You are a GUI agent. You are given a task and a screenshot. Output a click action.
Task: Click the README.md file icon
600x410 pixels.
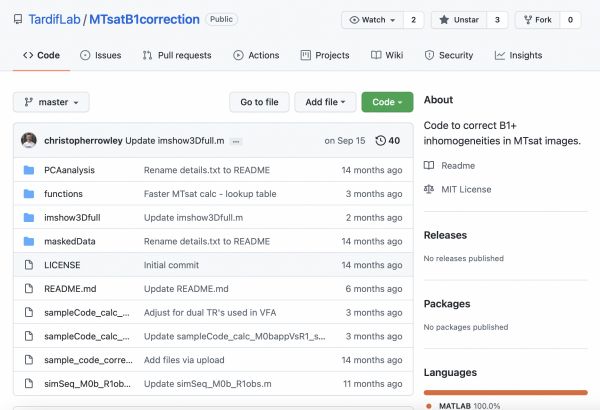pyautogui.click(x=29, y=289)
